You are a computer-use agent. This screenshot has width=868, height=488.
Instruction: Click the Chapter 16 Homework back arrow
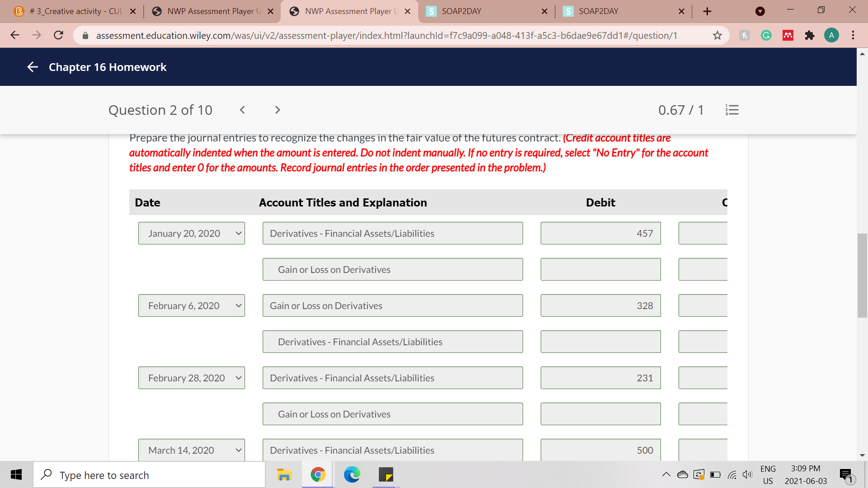point(32,67)
